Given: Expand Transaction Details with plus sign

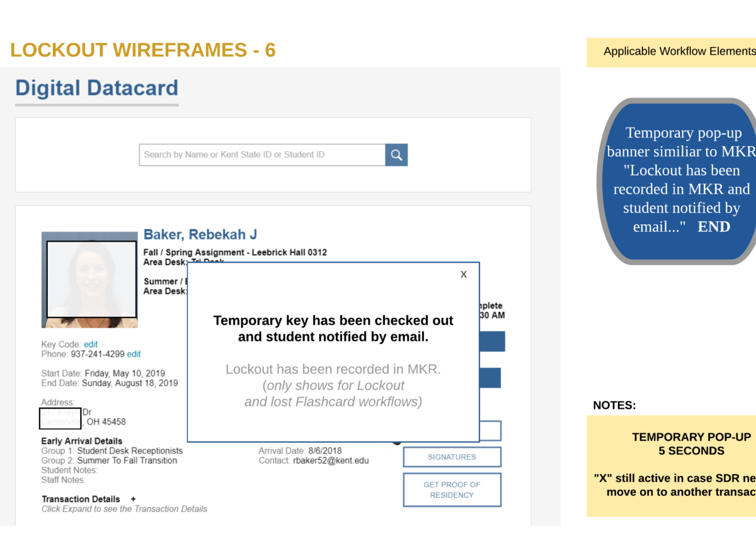Looking at the screenshot, I should click(133, 499).
